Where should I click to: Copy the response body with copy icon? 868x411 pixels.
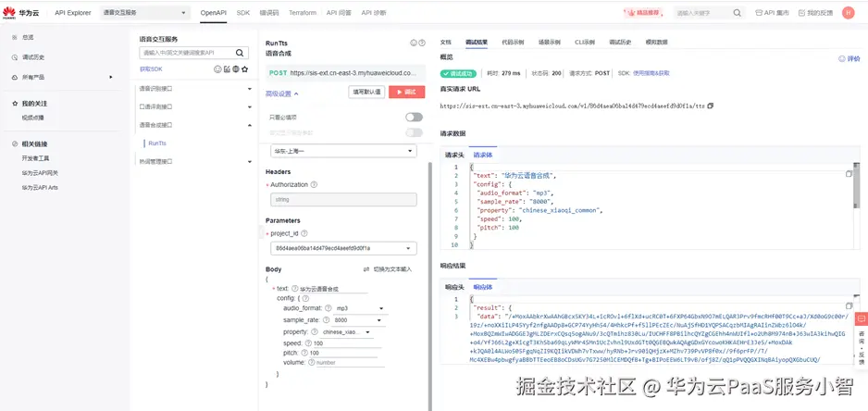coord(849,305)
